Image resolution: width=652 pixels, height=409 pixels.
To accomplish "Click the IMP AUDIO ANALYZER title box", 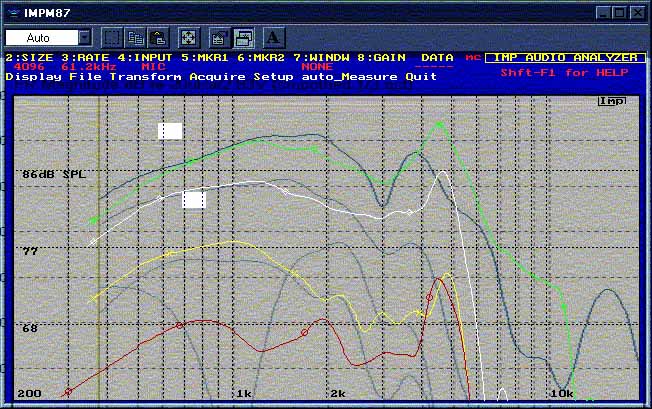I will click(x=566, y=58).
